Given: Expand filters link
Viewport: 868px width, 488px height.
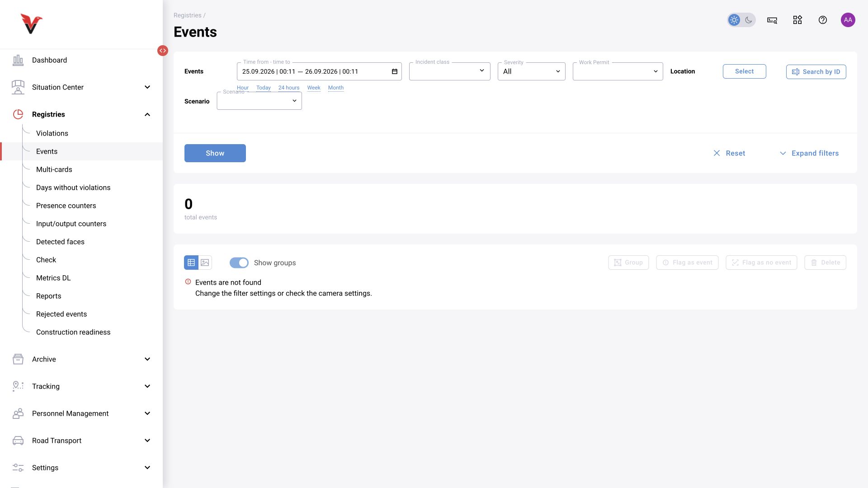Looking at the screenshot, I should (x=809, y=153).
